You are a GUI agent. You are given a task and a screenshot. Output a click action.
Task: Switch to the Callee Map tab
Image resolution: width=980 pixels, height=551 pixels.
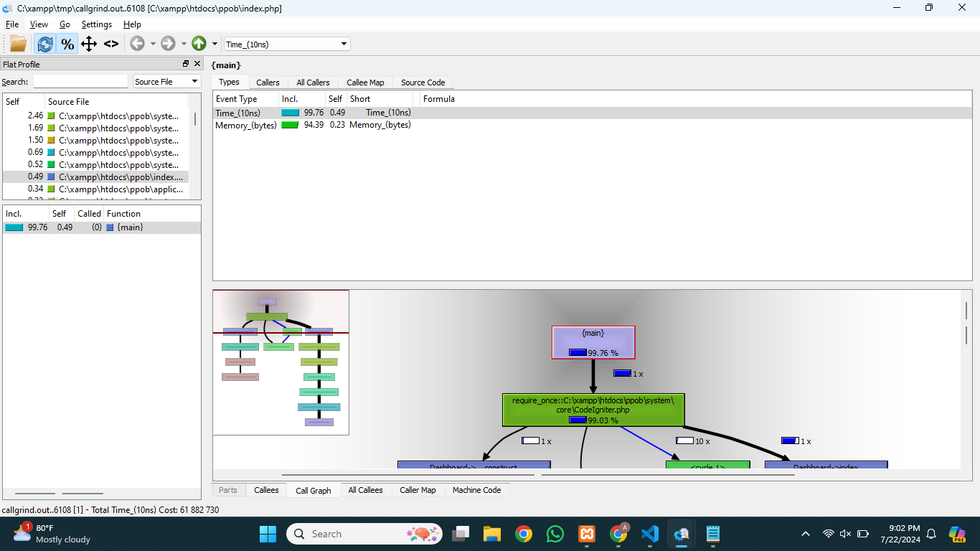point(365,83)
